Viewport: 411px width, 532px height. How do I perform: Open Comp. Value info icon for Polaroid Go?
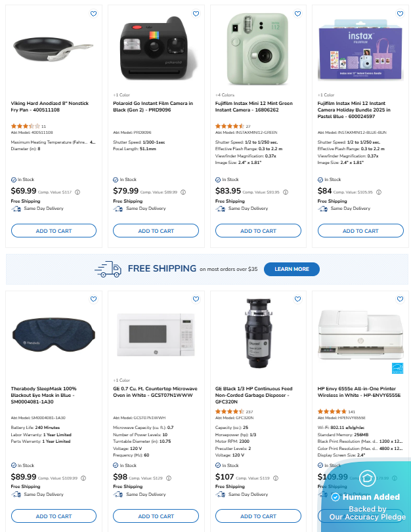tap(183, 192)
